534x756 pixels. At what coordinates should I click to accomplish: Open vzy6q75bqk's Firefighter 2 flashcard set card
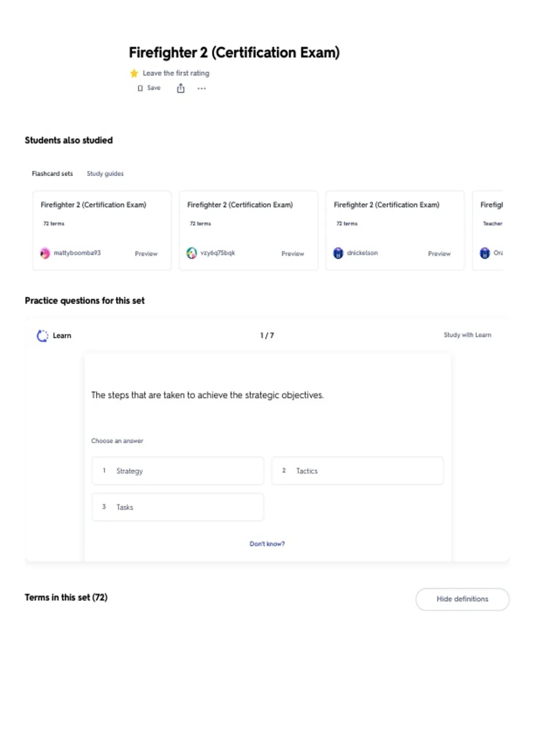pyautogui.click(x=248, y=230)
